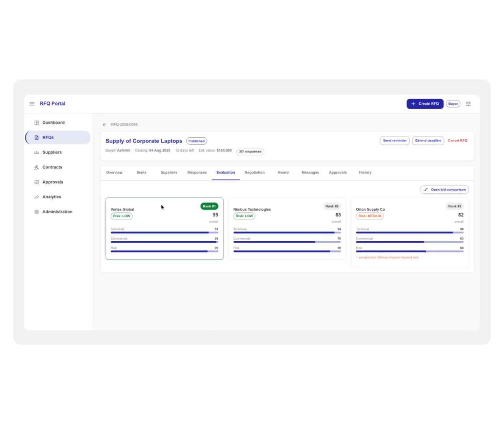Viewport: 504px width, 425px height.
Task: Click the RFQ-2026-0045 breadcrumb
Action: tap(124, 125)
